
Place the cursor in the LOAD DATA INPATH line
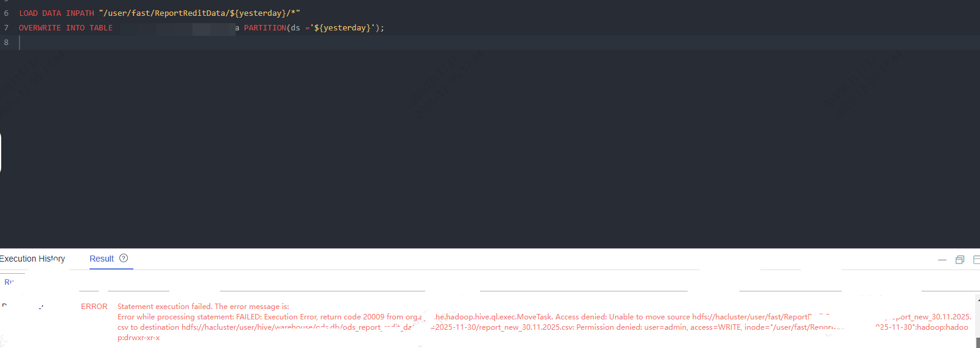(160, 13)
